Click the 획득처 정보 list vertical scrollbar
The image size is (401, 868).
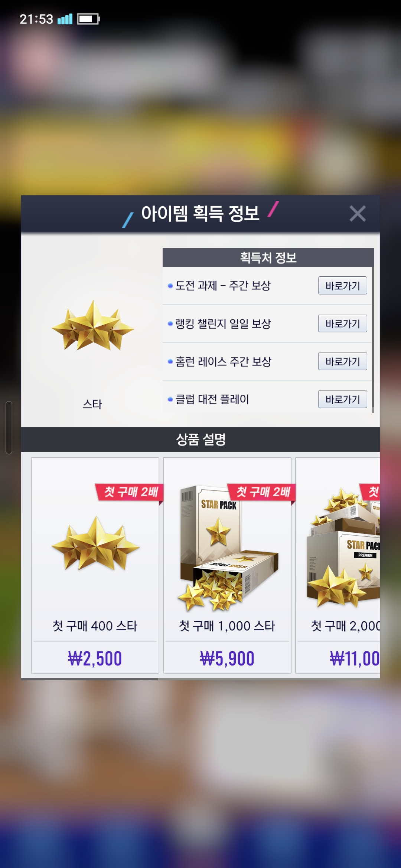pyautogui.click(x=373, y=330)
